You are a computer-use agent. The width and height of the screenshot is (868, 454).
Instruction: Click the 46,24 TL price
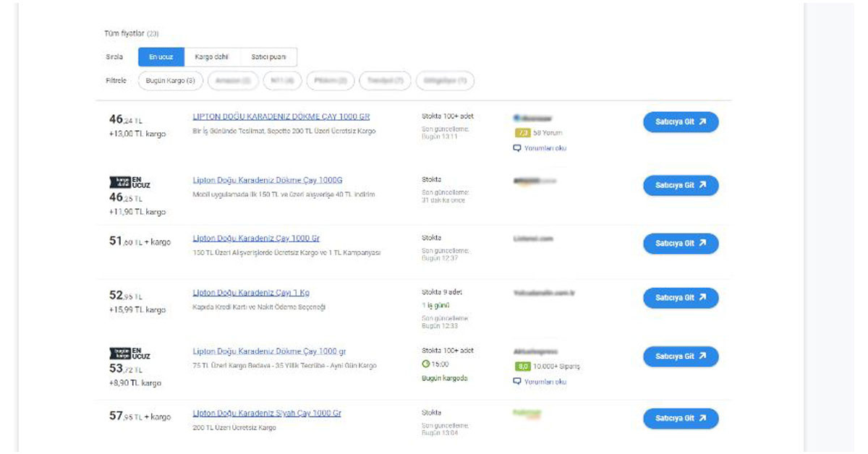coord(126,120)
